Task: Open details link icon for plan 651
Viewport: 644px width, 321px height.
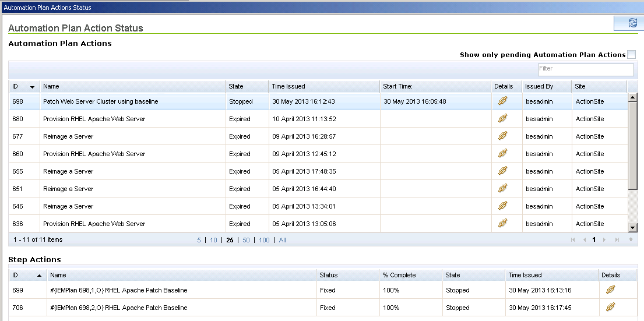Action: click(502, 188)
